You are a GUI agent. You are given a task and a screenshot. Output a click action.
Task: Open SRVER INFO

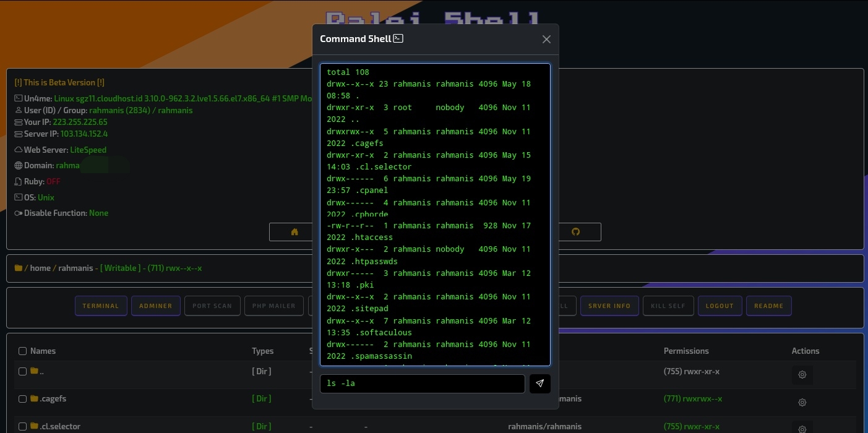[x=609, y=306]
